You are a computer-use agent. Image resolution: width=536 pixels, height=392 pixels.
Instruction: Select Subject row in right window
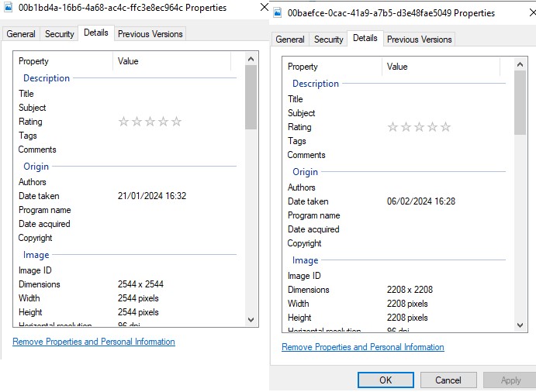click(396, 113)
